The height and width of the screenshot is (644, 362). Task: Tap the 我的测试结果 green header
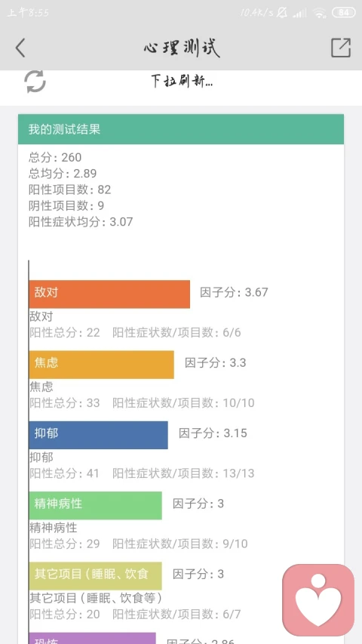[181, 129]
